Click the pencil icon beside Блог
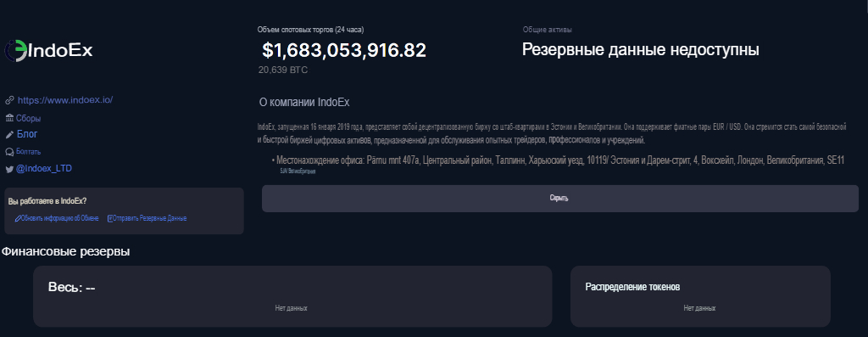 tap(9, 134)
